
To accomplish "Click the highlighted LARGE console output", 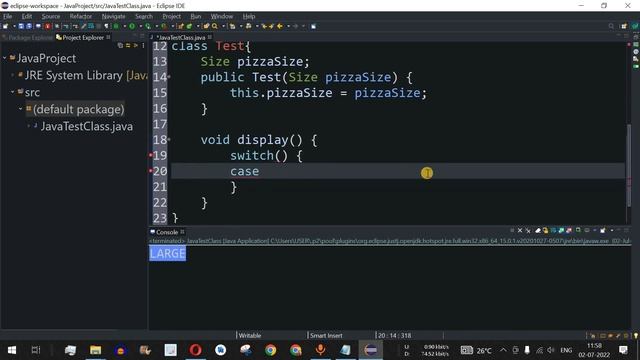I will click(x=168, y=253).
